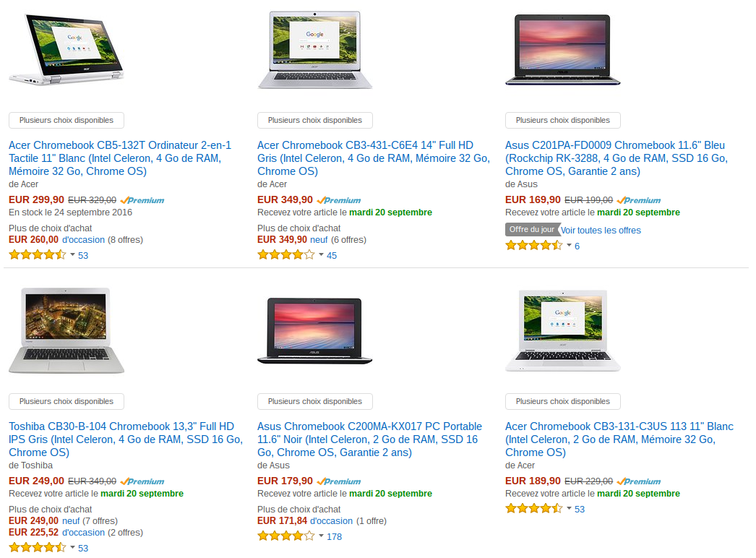Click Premium badge next to EUR 349,90
The image size is (756, 558).
click(x=339, y=200)
